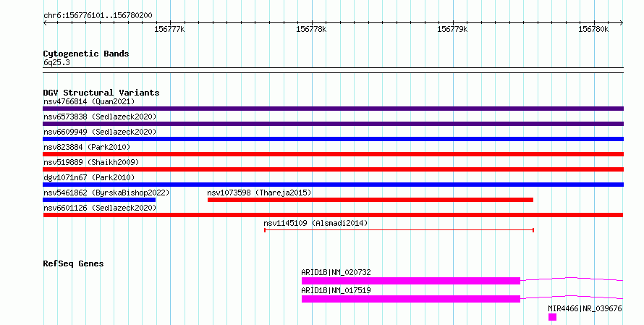Click the 6q25.3 cytogenetic band bar
The height and width of the screenshot is (325, 644).
333,70
